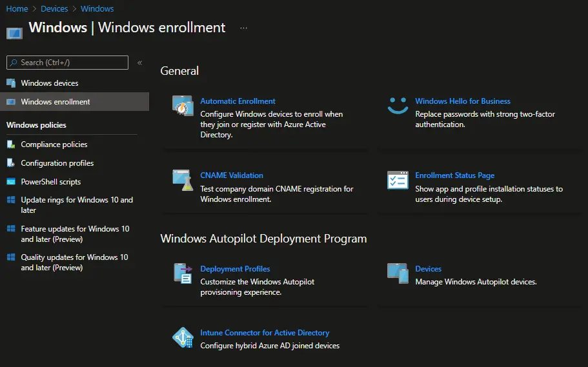Go to Devices breadcrumb
This screenshot has height=367, width=588.
(54, 8)
